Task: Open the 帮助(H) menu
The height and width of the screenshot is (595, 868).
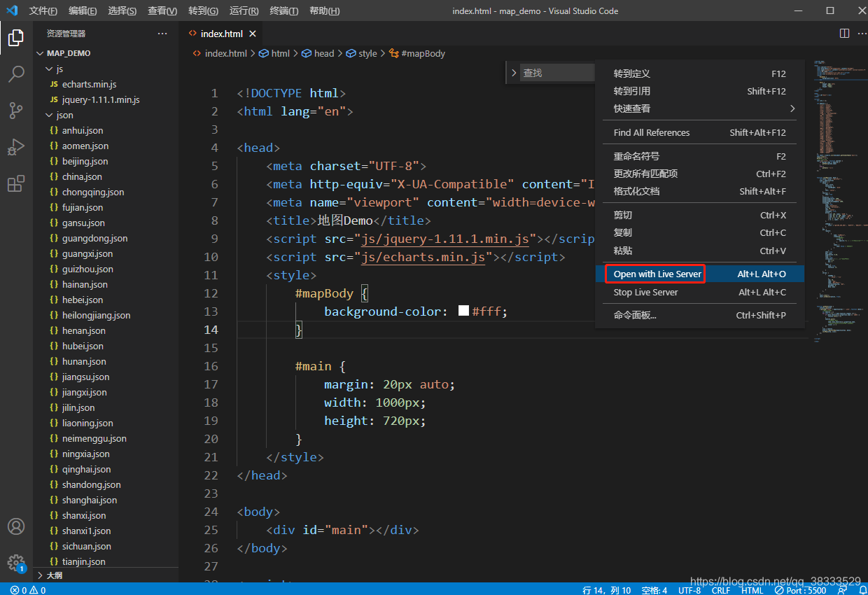Action: [325, 11]
